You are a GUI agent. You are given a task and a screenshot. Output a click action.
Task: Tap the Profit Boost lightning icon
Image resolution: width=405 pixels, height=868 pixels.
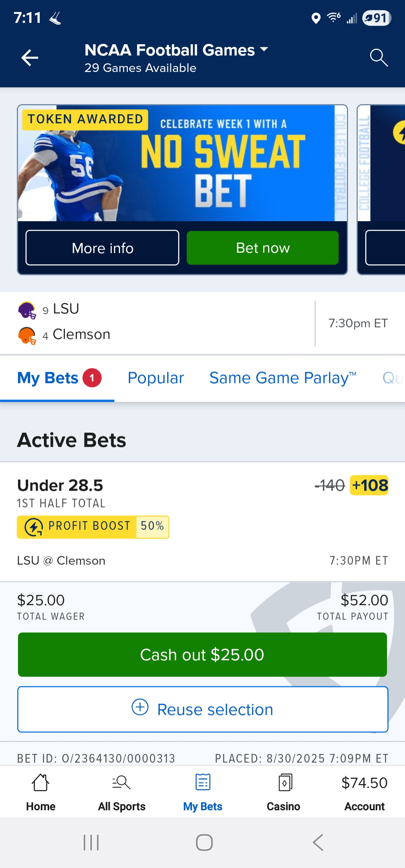pos(34,527)
